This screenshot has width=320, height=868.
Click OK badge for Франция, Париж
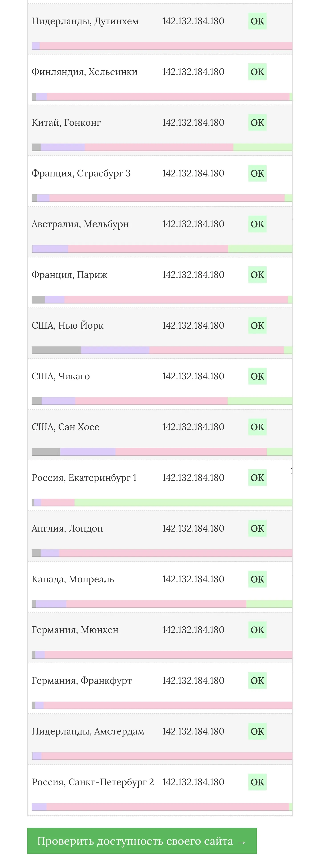(x=257, y=275)
